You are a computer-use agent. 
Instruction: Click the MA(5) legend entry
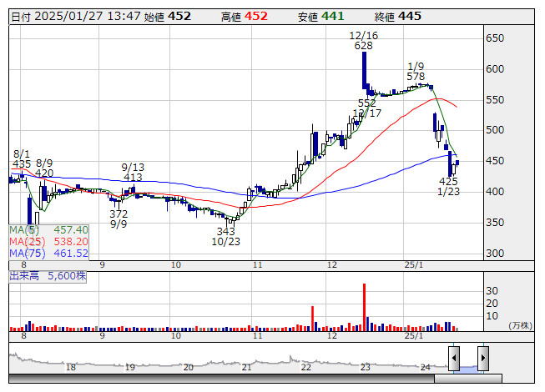click(48, 229)
